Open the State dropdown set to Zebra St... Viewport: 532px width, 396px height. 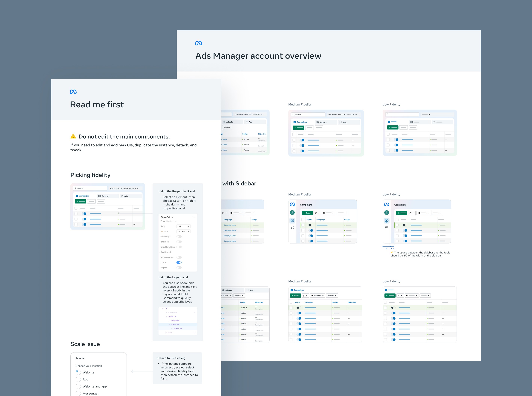point(183,232)
